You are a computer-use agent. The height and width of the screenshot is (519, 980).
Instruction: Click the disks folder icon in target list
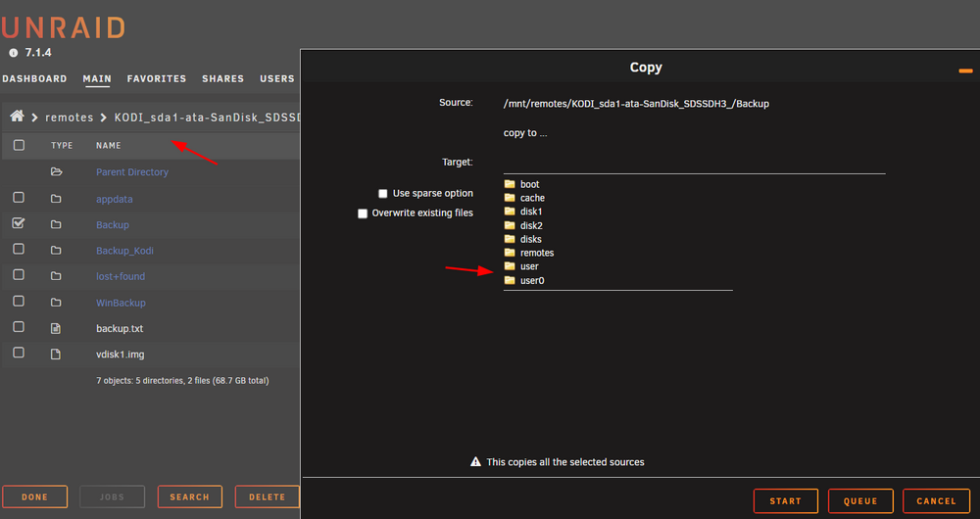[x=510, y=239]
